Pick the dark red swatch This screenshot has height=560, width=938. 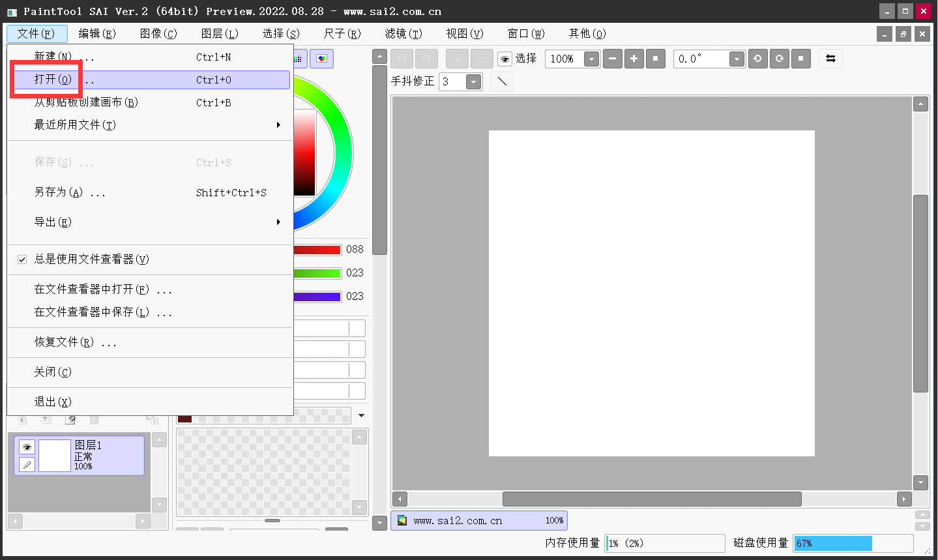click(184, 418)
